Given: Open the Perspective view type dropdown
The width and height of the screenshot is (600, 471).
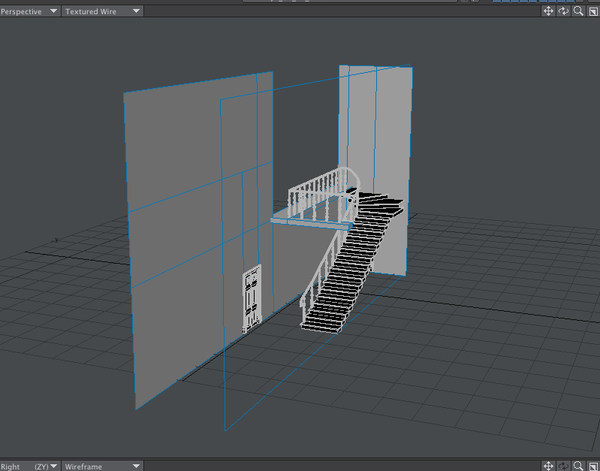Looking at the screenshot, I should coord(29,11).
